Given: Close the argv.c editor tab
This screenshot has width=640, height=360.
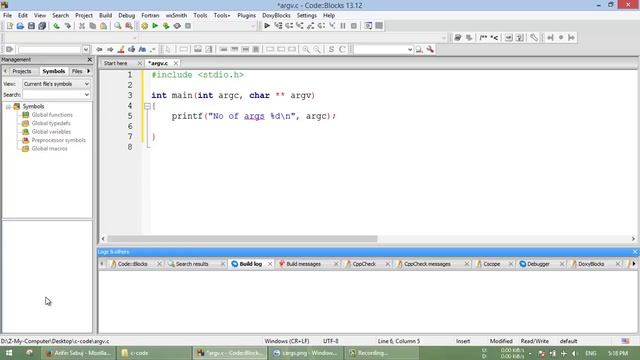Looking at the screenshot, I should coord(176,63).
